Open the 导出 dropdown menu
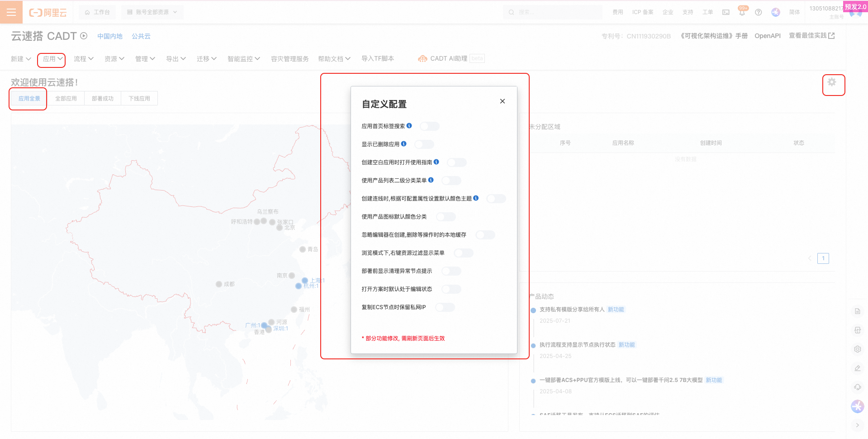This screenshot has height=439, width=868. click(176, 59)
